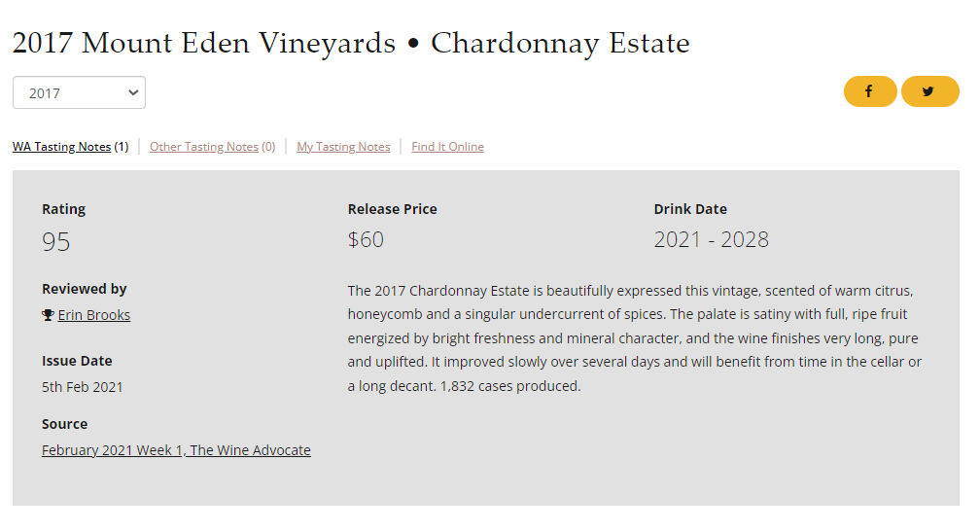This screenshot has height=531, width=980.
Task: Click the Chardonnay Estate review paragraph
Action: click(634, 338)
